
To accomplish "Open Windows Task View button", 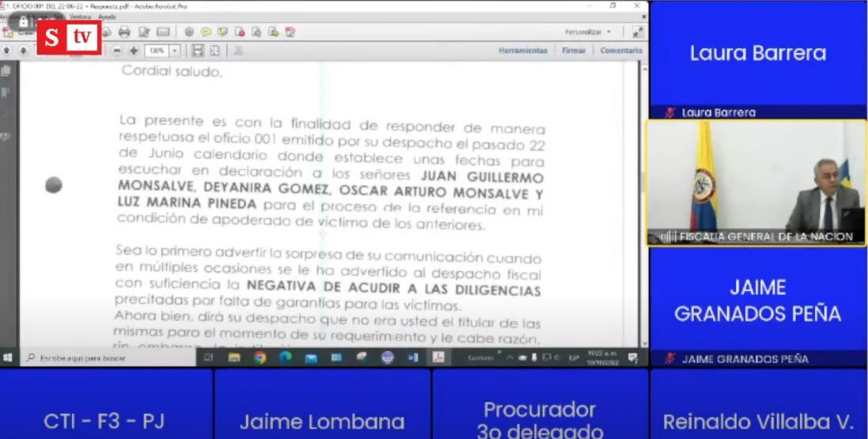I will click(208, 358).
